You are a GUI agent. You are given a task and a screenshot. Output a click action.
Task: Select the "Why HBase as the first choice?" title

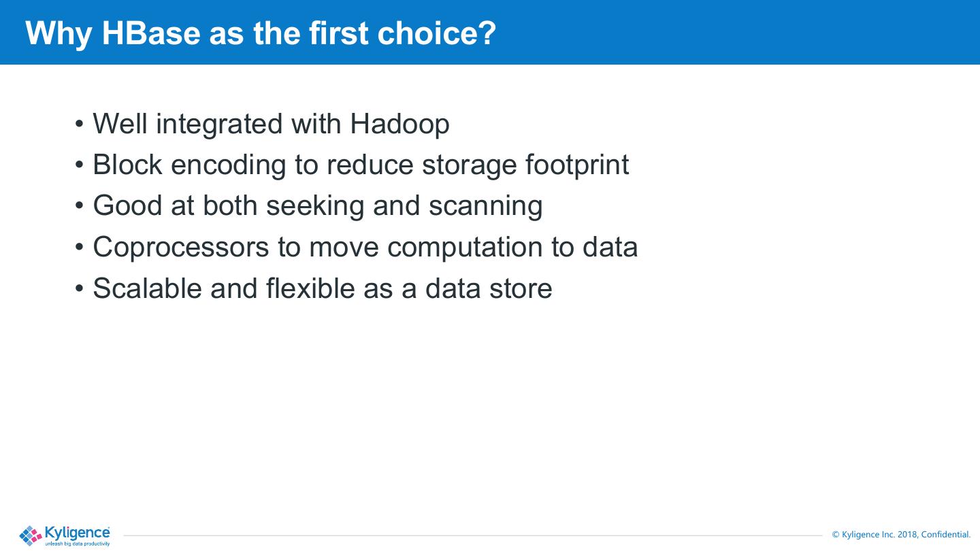tap(261, 33)
